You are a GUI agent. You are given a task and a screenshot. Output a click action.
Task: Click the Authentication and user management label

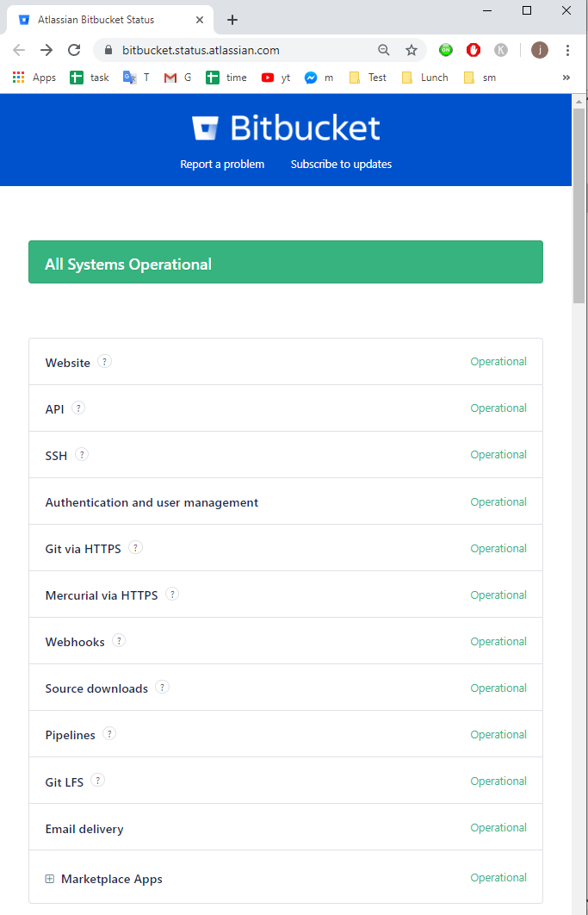point(152,502)
